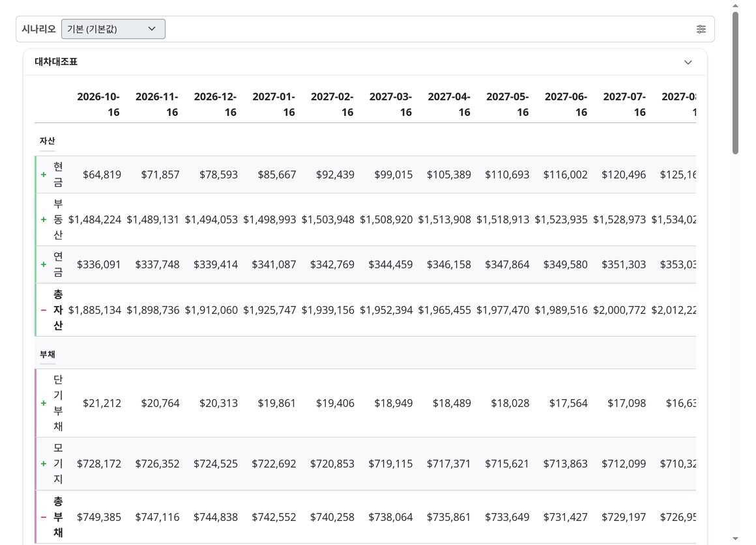
Task: Click the mortgage value $728,172
Action: click(x=99, y=464)
